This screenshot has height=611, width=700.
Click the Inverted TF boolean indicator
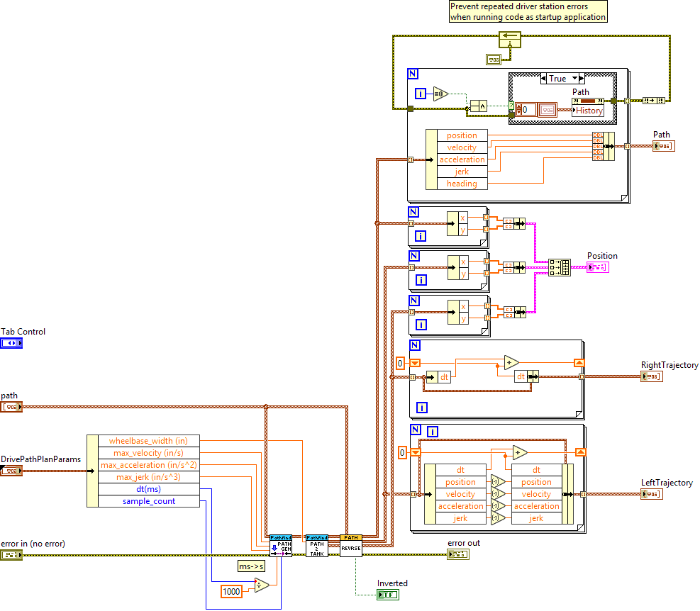pyautogui.click(x=387, y=595)
